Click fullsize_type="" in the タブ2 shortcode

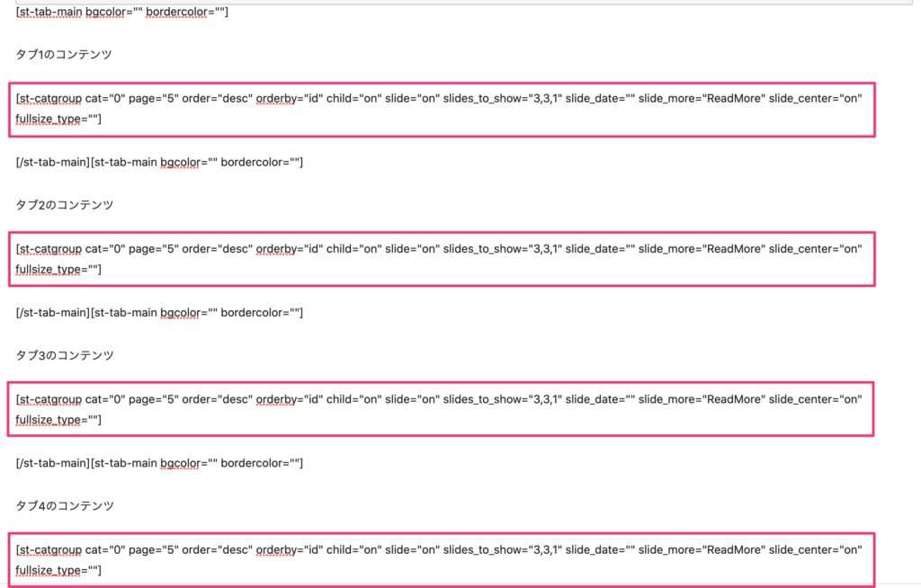(58, 270)
